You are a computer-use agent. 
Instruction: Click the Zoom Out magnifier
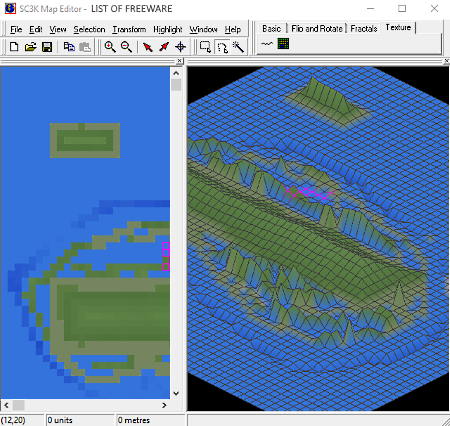point(126,47)
